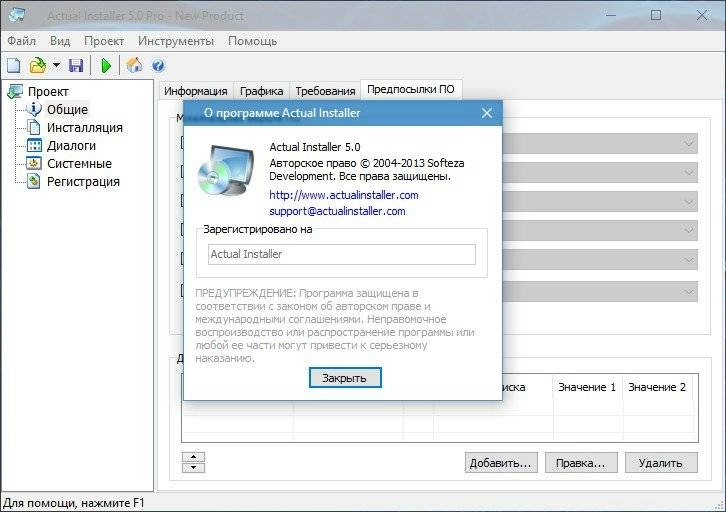726x512 pixels.
Task: Expand the third grayed dropdown arrow
Action: pos(689,202)
